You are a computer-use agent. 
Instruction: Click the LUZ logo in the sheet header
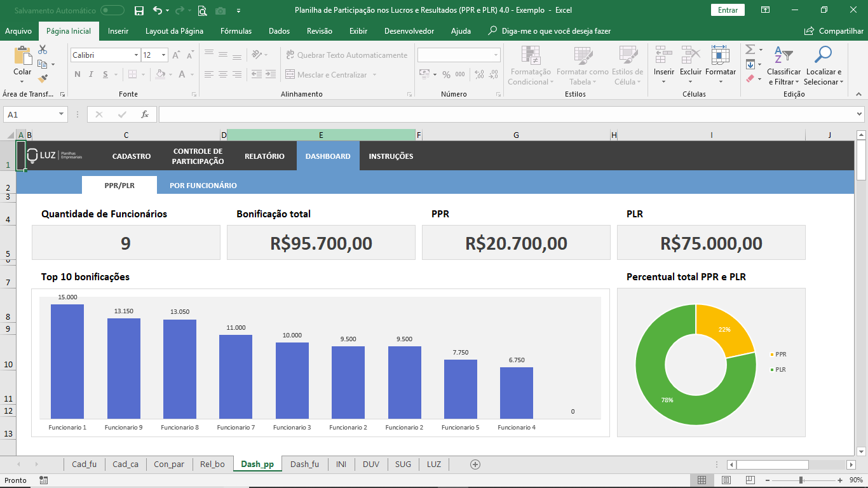click(55, 156)
